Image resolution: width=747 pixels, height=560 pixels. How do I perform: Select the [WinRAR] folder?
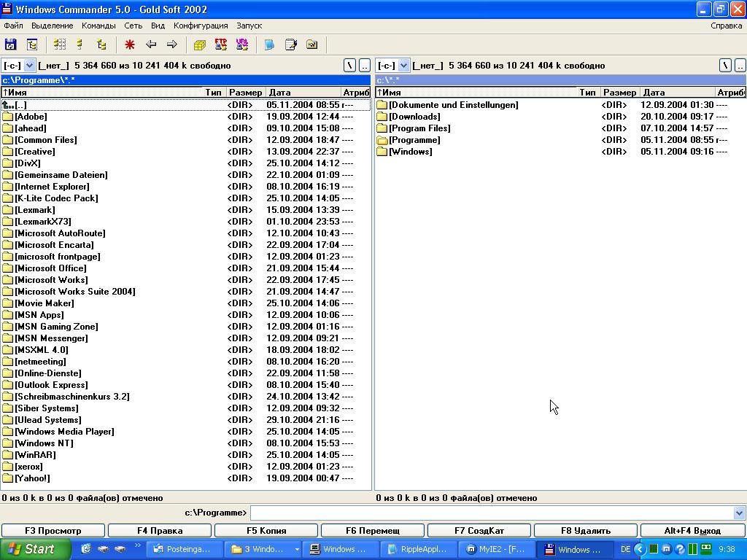pyautogui.click(x=186, y=455)
